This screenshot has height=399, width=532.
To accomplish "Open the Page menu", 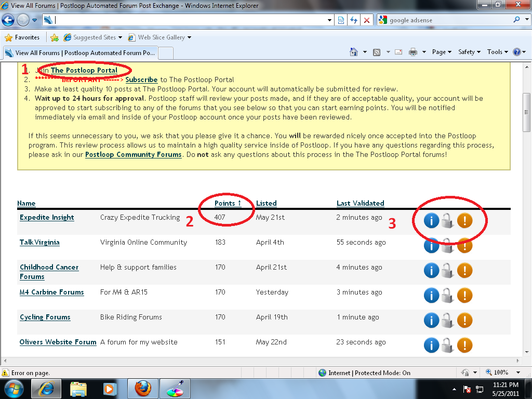I will pos(442,52).
